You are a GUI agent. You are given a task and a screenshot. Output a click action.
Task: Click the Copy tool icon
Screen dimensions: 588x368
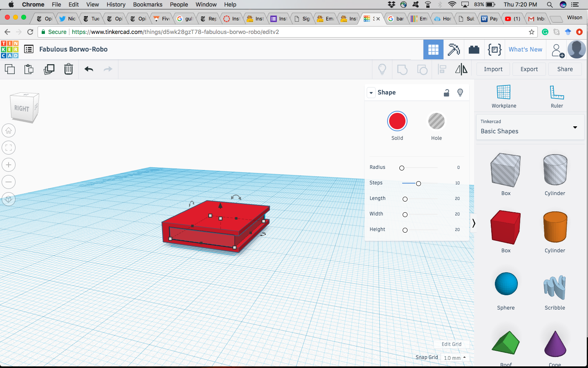coord(10,69)
